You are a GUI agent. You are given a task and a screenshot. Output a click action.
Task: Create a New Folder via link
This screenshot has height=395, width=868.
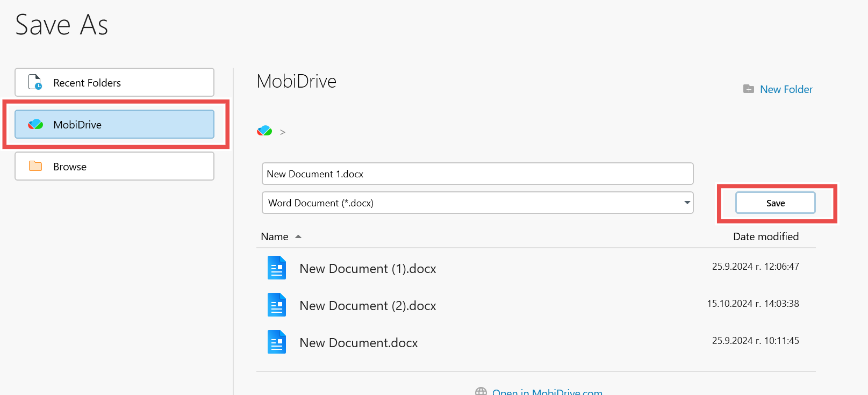pos(786,89)
